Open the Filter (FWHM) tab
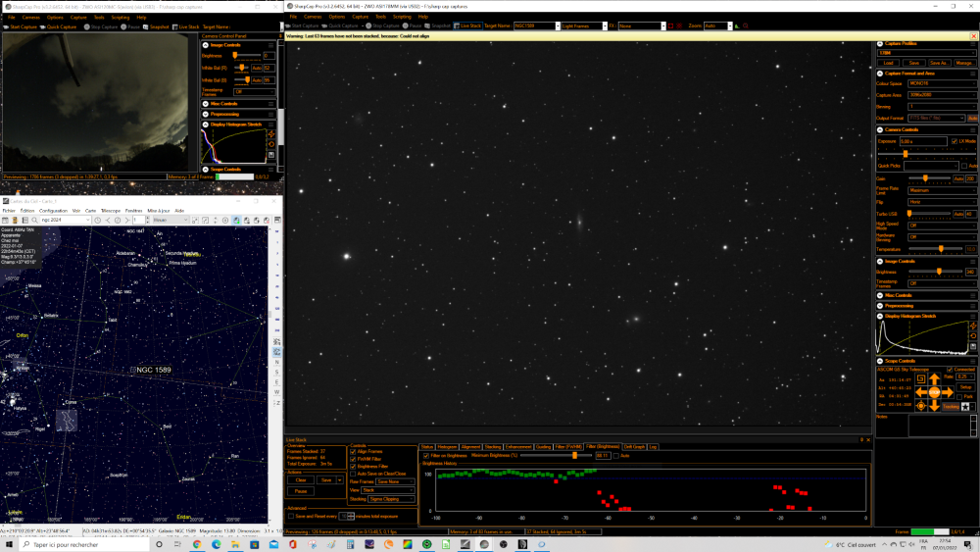 [568, 447]
